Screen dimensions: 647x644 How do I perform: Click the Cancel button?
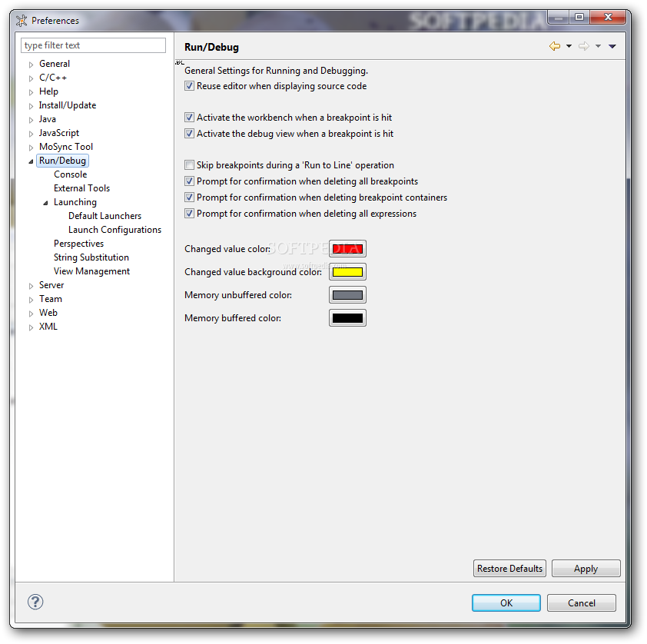coord(582,603)
